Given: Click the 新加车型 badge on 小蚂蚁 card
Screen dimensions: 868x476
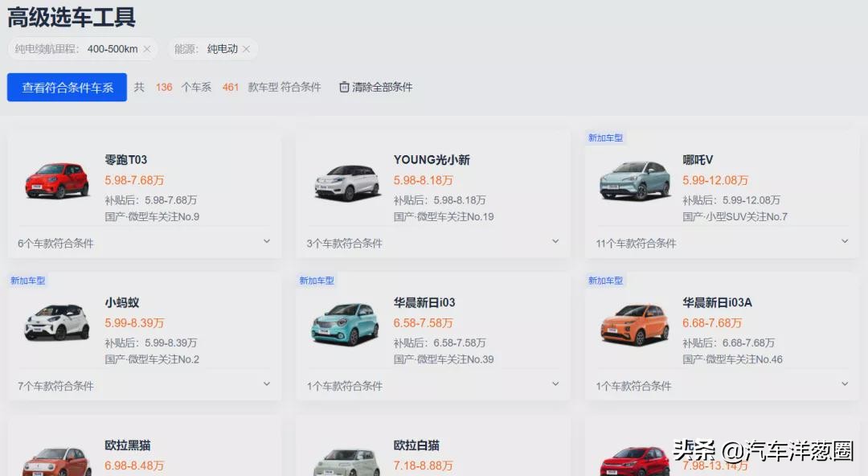Looking at the screenshot, I should pyautogui.click(x=29, y=281).
